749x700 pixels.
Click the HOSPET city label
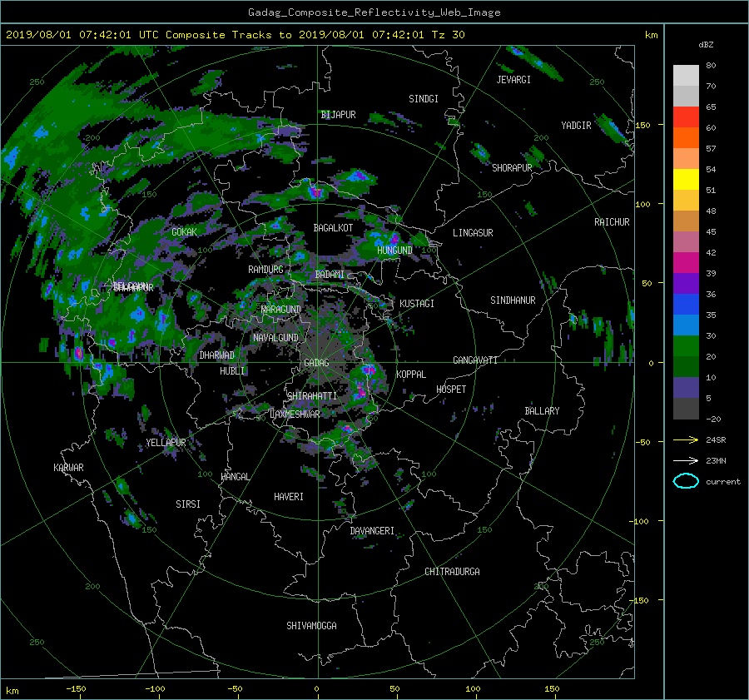click(451, 390)
